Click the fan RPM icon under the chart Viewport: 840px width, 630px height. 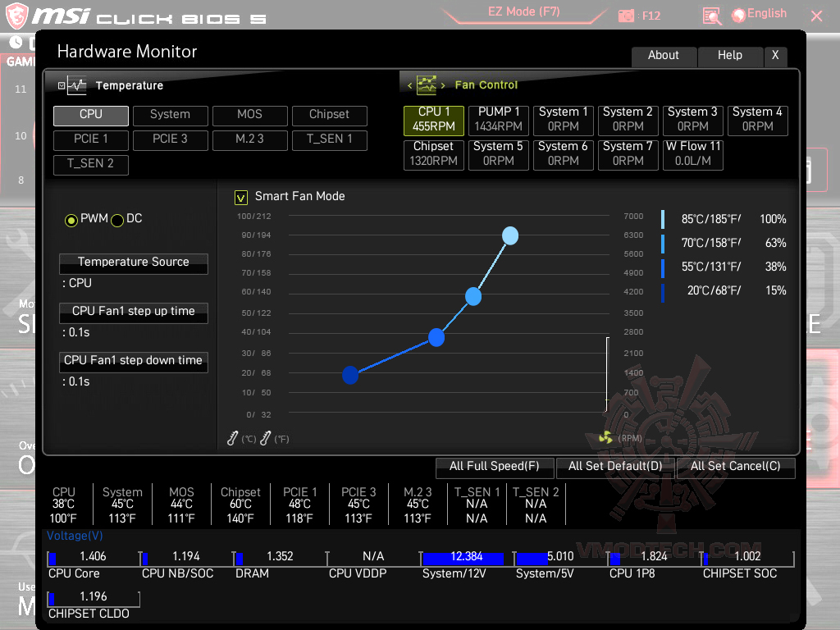(605, 439)
